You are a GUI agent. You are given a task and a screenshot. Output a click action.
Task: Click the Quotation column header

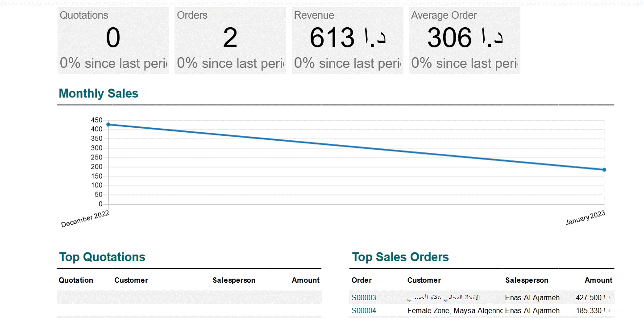[x=76, y=280]
